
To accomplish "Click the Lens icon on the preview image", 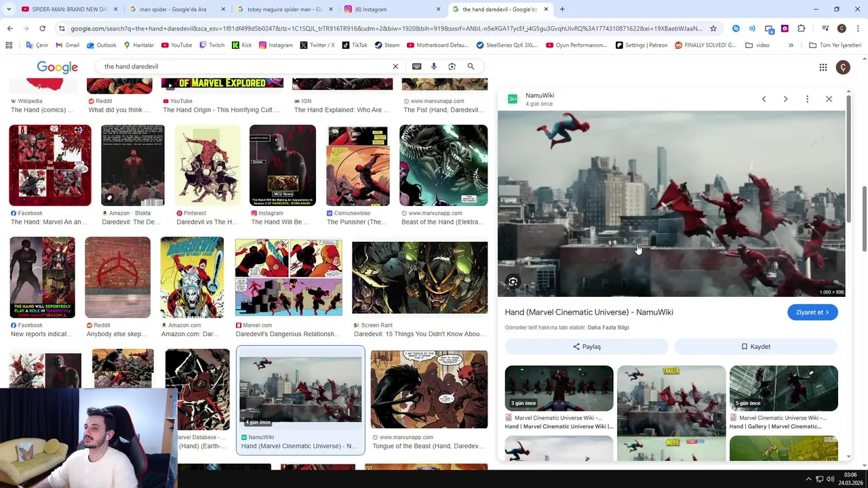I will point(513,281).
